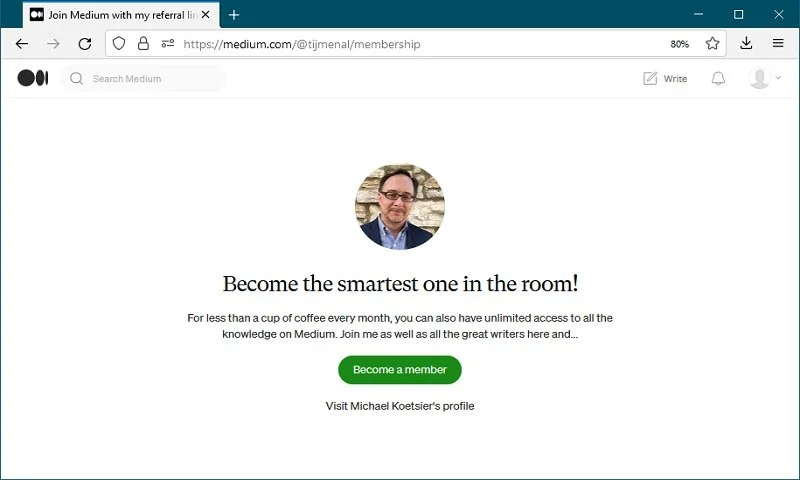Show site info via the padlock icon
800x480 pixels.
pyautogui.click(x=143, y=44)
